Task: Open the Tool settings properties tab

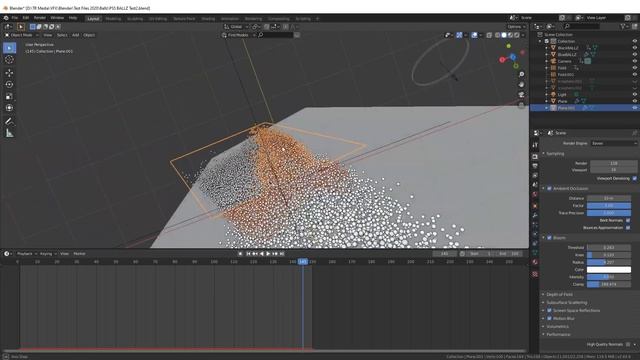Action: (x=535, y=145)
